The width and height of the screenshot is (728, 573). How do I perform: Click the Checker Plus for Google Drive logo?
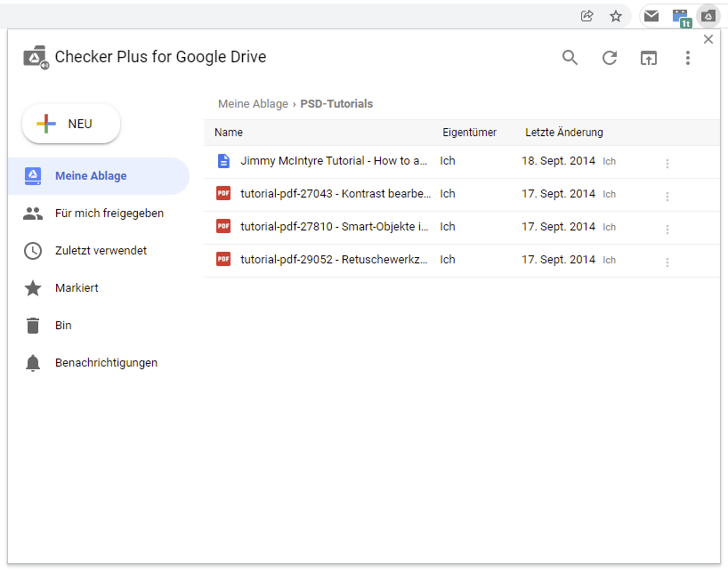[35, 56]
